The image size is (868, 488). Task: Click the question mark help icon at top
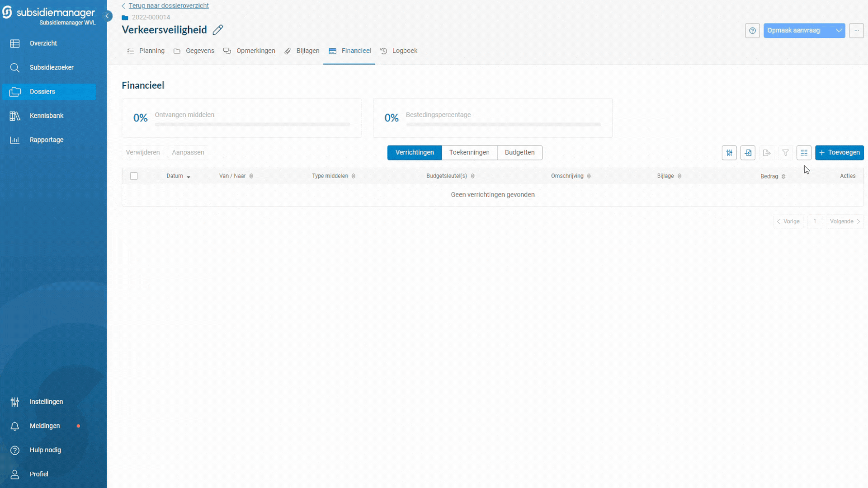click(x=752, y=31)
